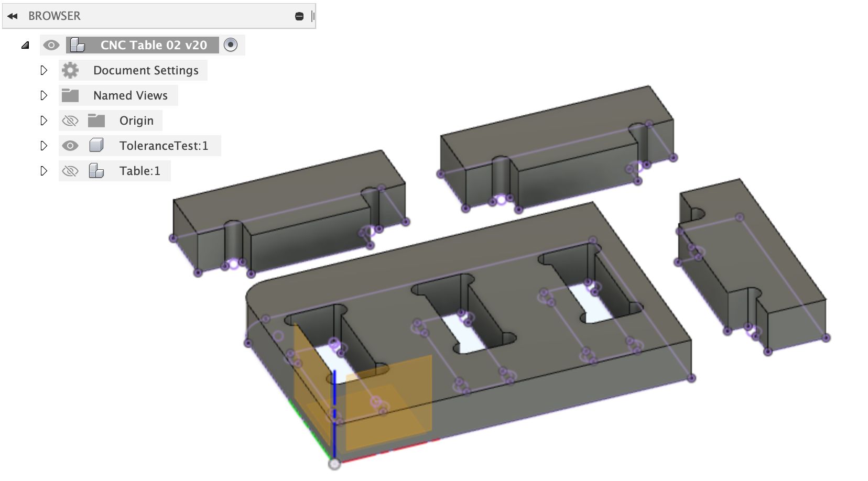Click the activation radio button beside CNC Table 02 v20

(x=230, y=45)
